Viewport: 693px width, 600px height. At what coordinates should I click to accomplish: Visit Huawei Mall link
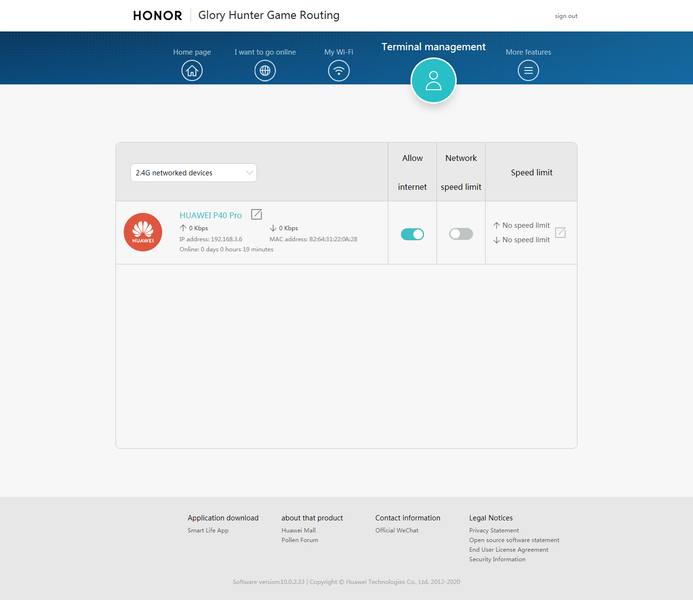pos(298,530)
